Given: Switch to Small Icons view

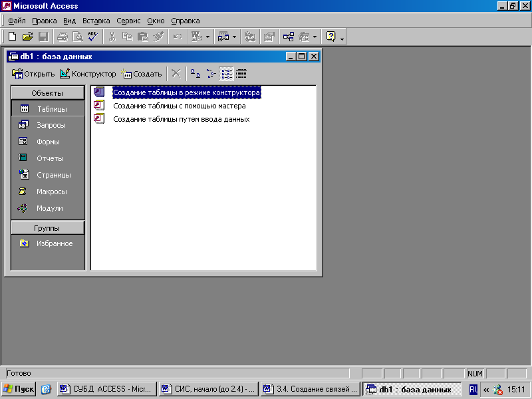Looking at the screenshot, I should (211, 74).
